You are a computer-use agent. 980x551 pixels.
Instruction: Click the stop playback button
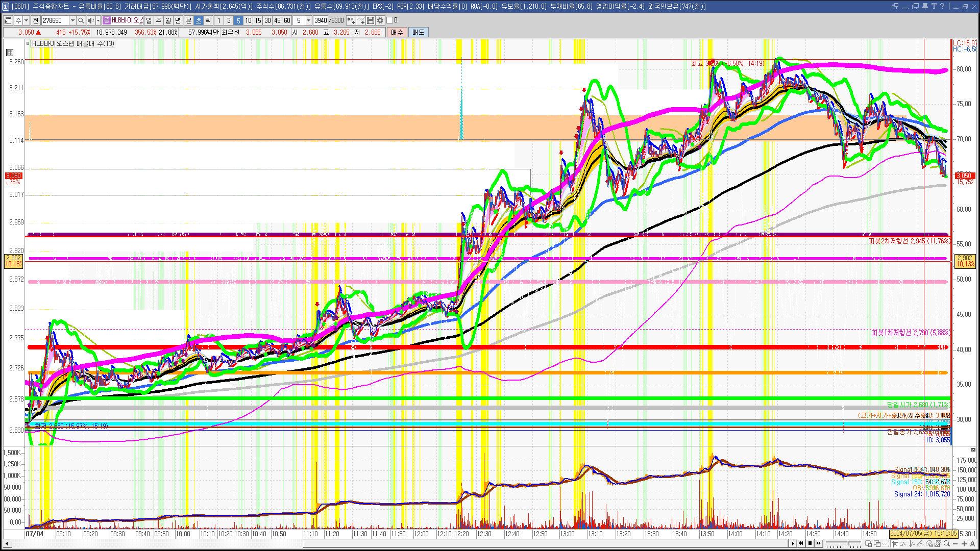(x=810, y=543)
